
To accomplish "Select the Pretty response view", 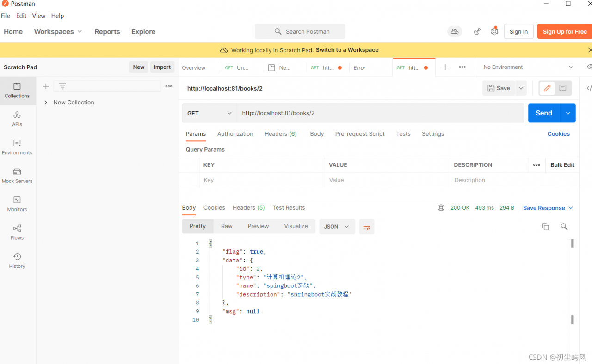I will tap(197, 226).
